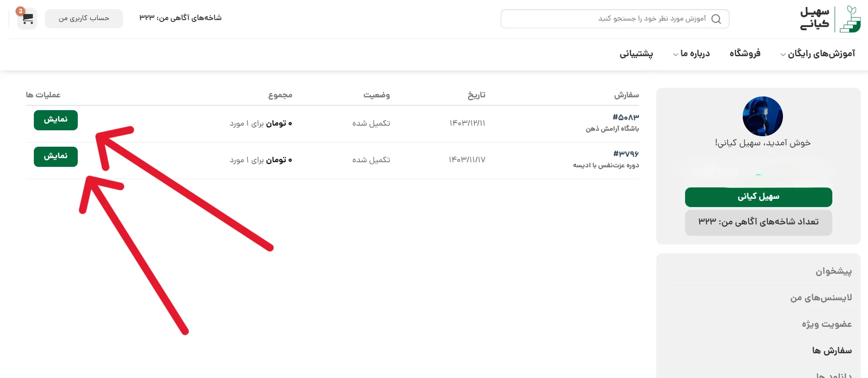Select سفارش ها in sidebar
Viewport: 868px width, 378px height.
point(831,351)
